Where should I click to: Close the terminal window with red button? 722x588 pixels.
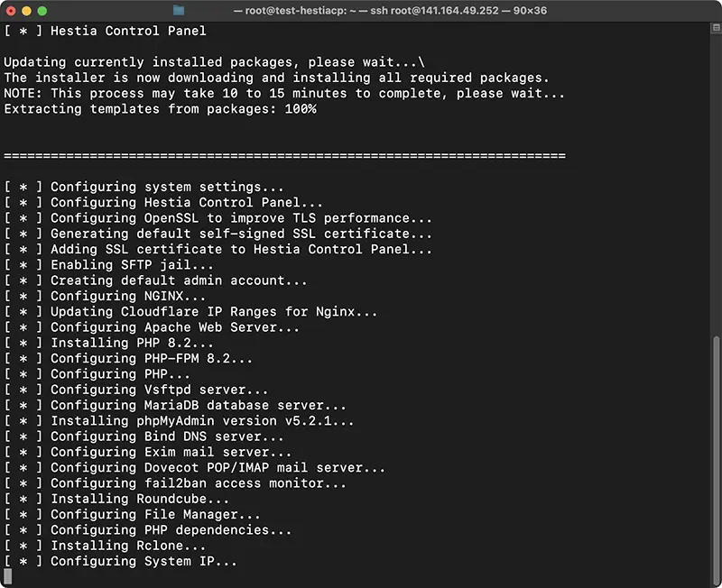tap(11, 11)
